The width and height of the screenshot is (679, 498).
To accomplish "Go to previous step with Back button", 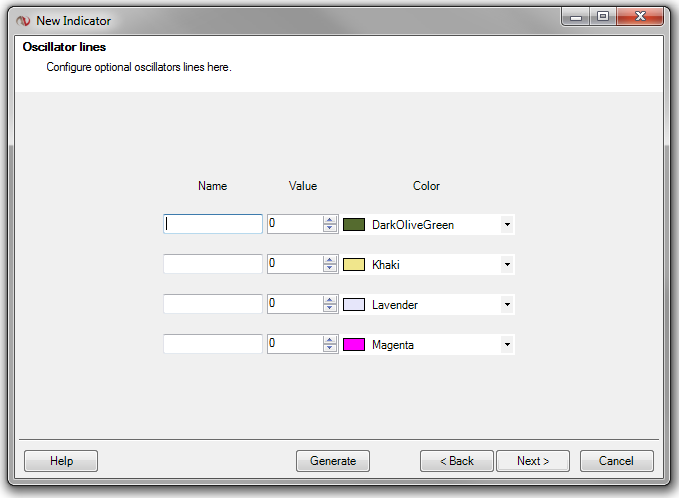I will tap(457, 461).
